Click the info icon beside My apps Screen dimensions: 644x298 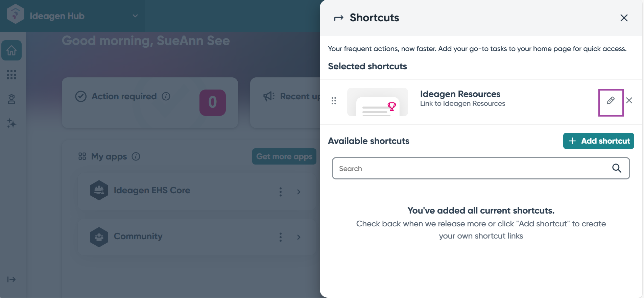click(x=136, y=156)
